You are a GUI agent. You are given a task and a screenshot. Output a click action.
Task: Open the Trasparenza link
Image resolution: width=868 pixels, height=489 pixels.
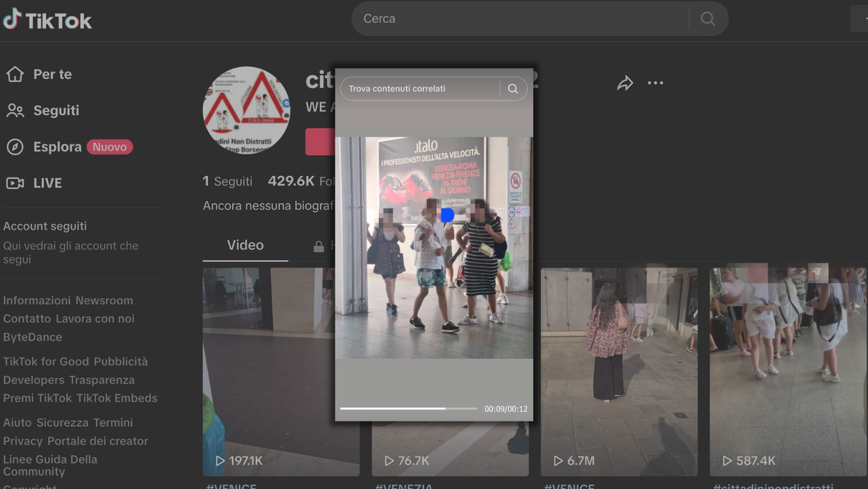click(x=102, y=380)
